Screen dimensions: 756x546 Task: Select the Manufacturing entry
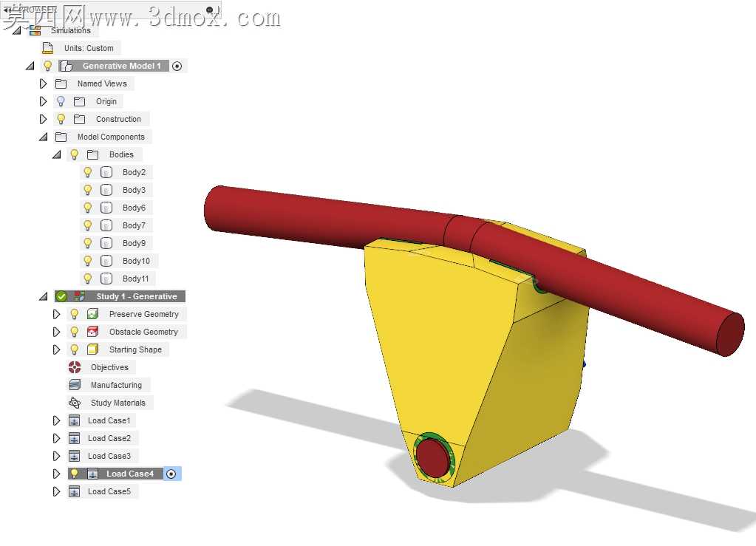[116, 385]
